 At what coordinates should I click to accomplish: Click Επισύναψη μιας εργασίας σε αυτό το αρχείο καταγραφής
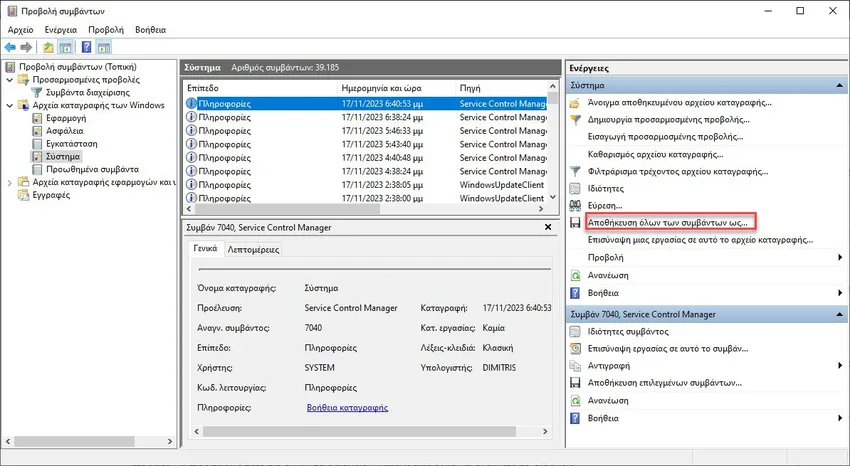(700, 240)
